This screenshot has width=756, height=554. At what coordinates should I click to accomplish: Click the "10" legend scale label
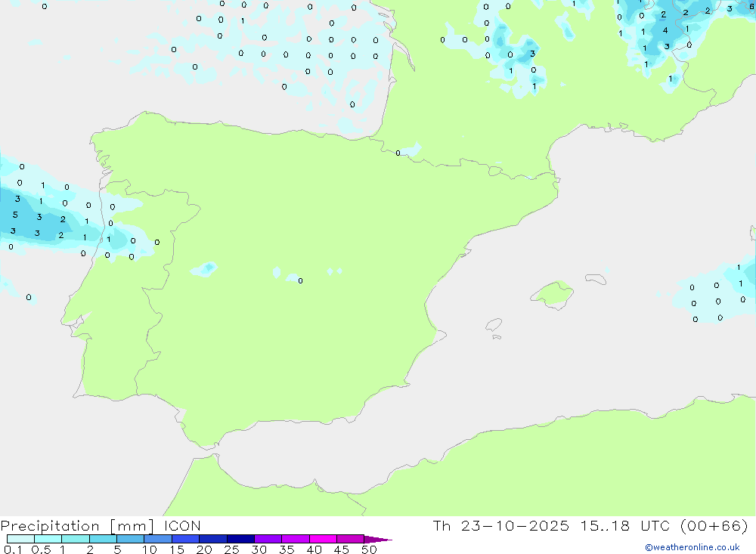coord(150,549)
